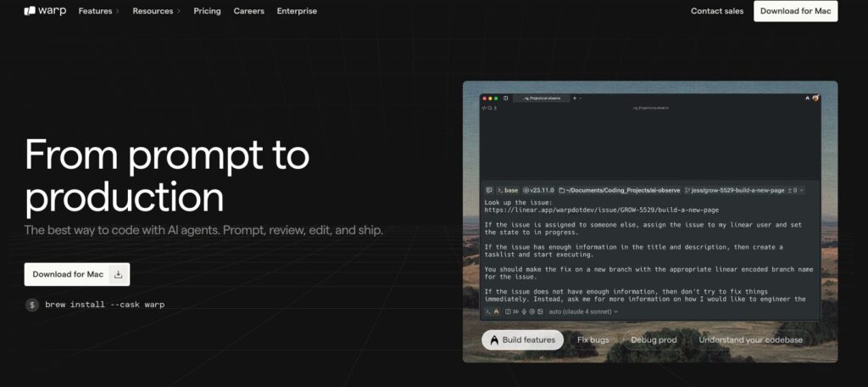Toggle terminal mode icon in input toolbar
This screenshot has width=868, height=387.
(488, 311)
